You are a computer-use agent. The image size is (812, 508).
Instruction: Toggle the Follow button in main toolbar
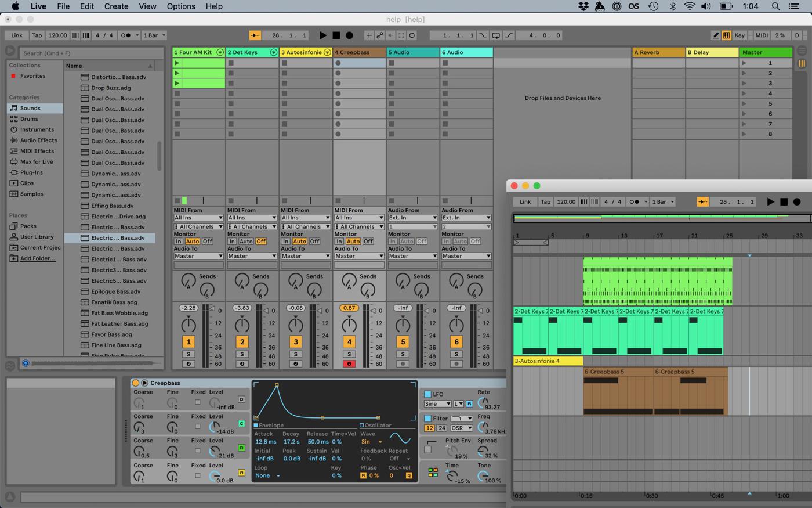[x=255, y=35]
